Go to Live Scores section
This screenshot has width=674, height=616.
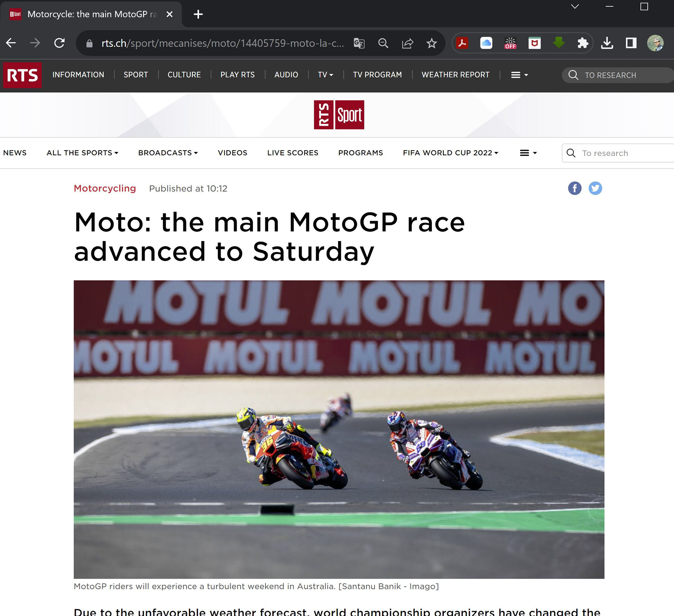(292, 153)
